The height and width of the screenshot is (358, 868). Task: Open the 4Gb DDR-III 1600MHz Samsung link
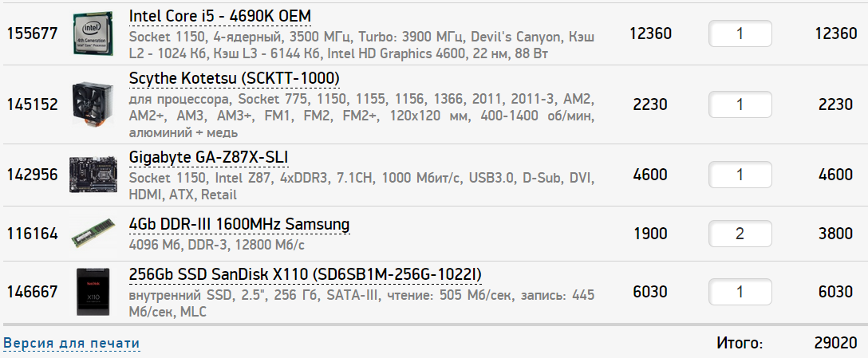(239, 224)
